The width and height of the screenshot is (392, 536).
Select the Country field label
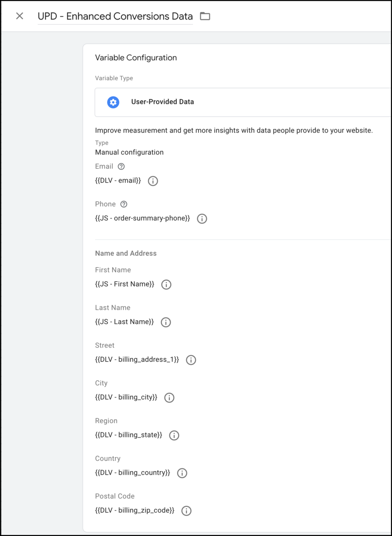click(108, 459)
